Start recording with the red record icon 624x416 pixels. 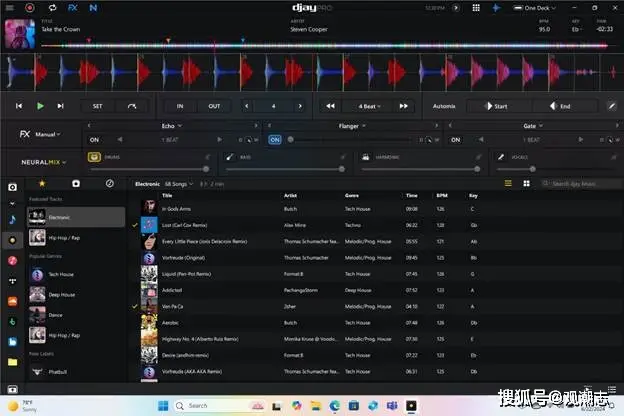[30, 8]
